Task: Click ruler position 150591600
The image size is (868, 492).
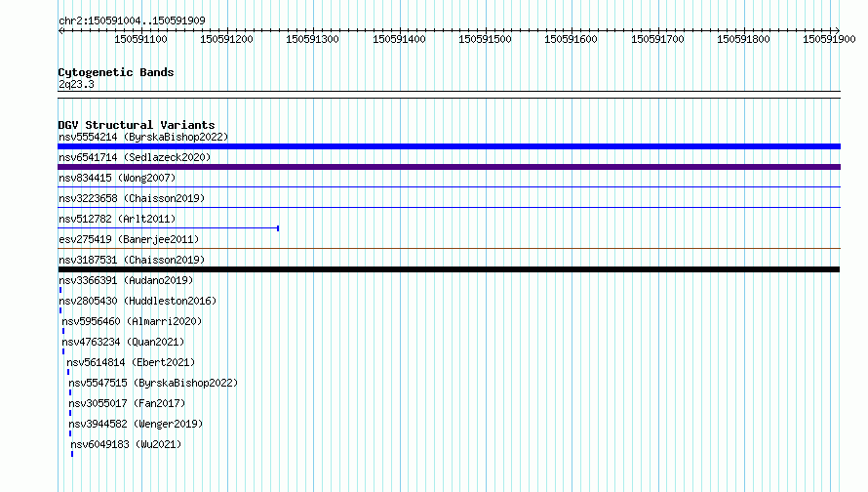Action: coord(571,39)
